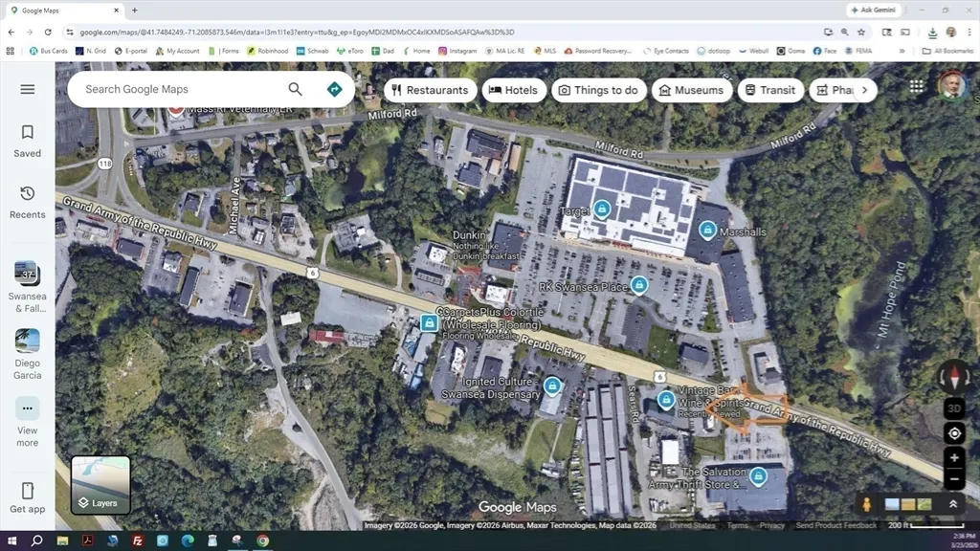Viewport: 980px width, 551px height.
Task: Click the Ask Gemini button
Action: (874, 10)
